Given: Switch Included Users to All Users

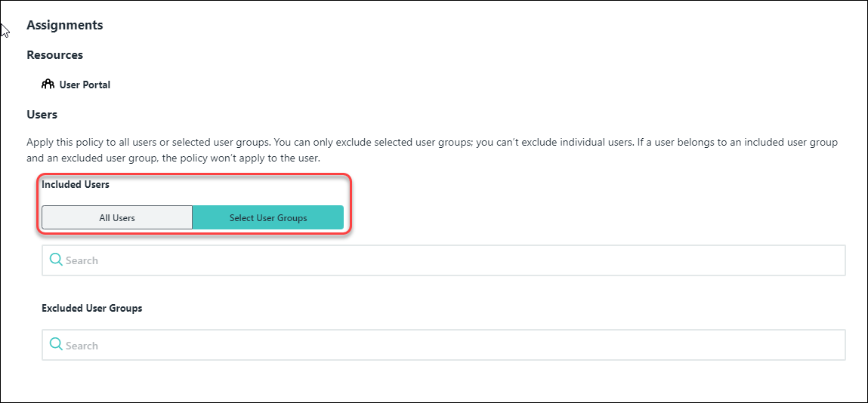Looking at the screenshot, I should (117, 217).
